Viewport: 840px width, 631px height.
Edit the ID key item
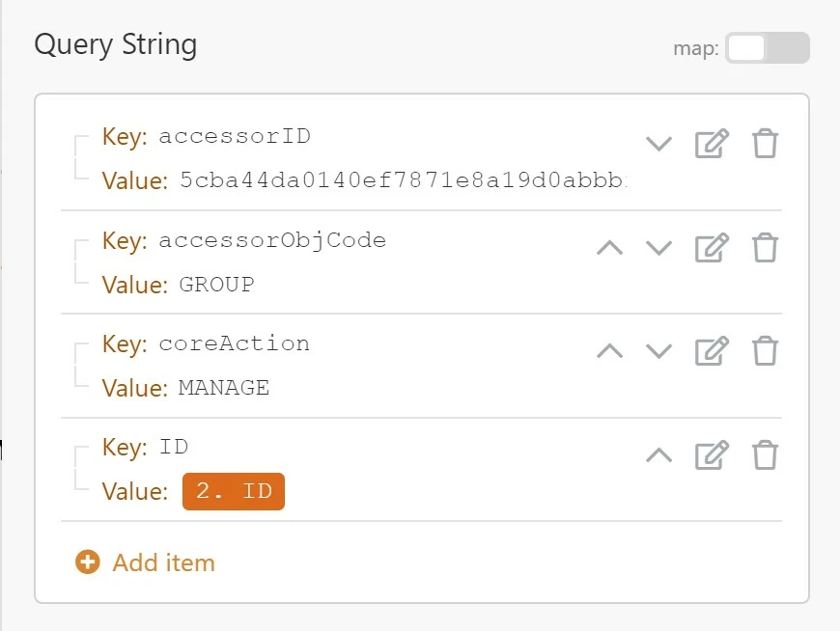712,454
